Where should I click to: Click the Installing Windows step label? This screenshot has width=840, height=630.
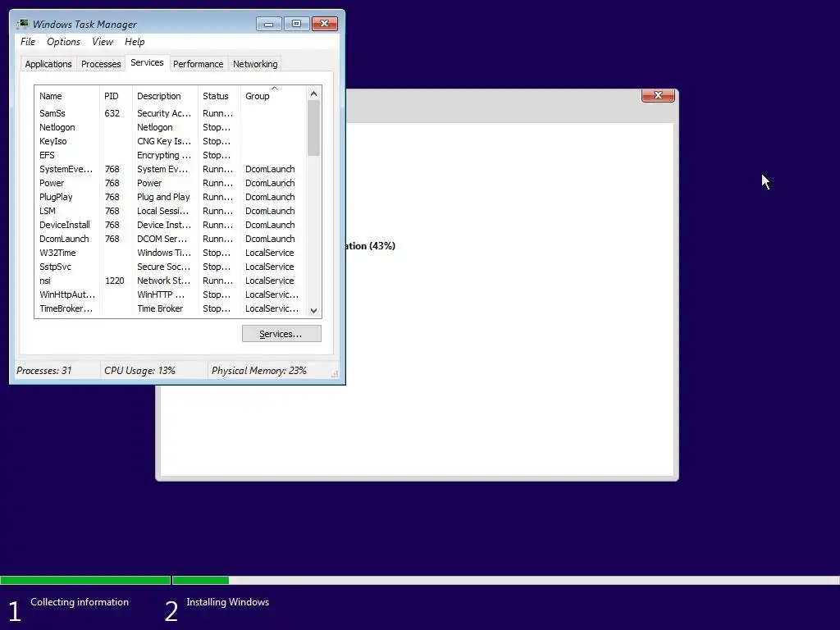228,601
